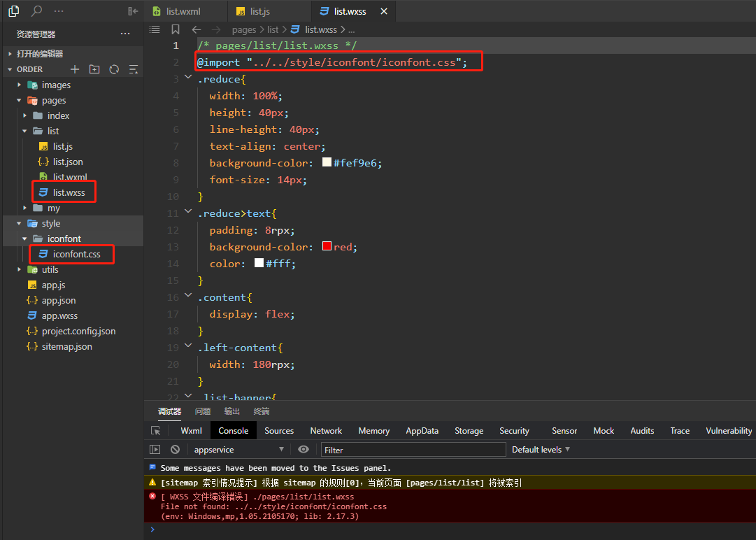Open the Memory devtools tab
The height and width of the screenshot is (540, 756).
pos(373,431)
